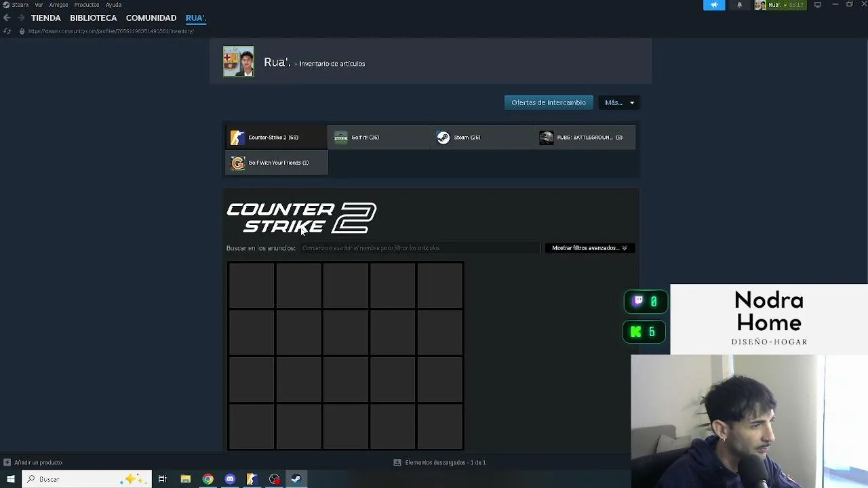The width and height of the screenshot is (868, 488).
Task: Select the RUA'. profile tab
Action: coord(195,18)
